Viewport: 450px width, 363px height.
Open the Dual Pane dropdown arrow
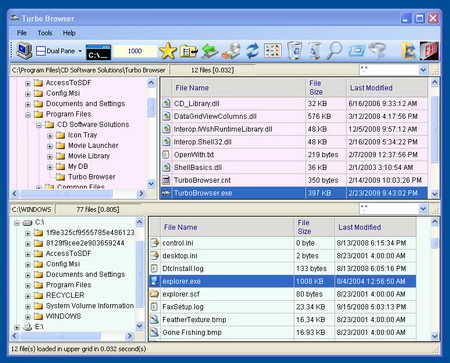point(80,51)
